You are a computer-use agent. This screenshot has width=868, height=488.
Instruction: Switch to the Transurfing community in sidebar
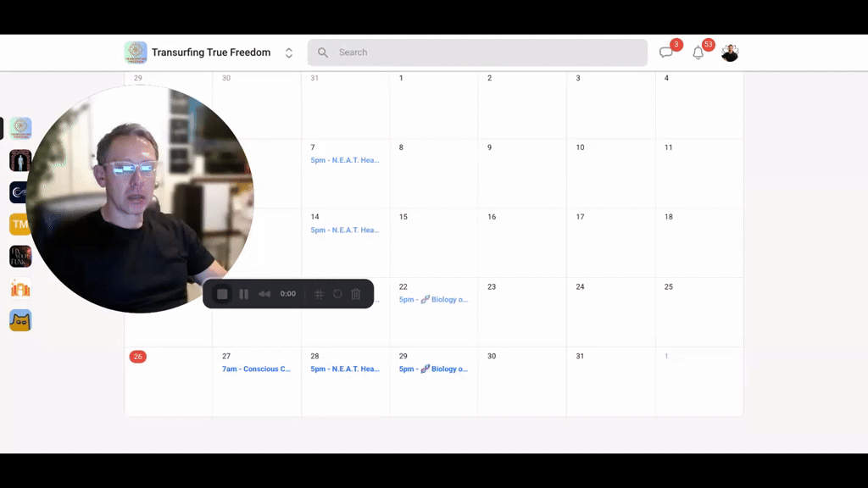(20, 129)
